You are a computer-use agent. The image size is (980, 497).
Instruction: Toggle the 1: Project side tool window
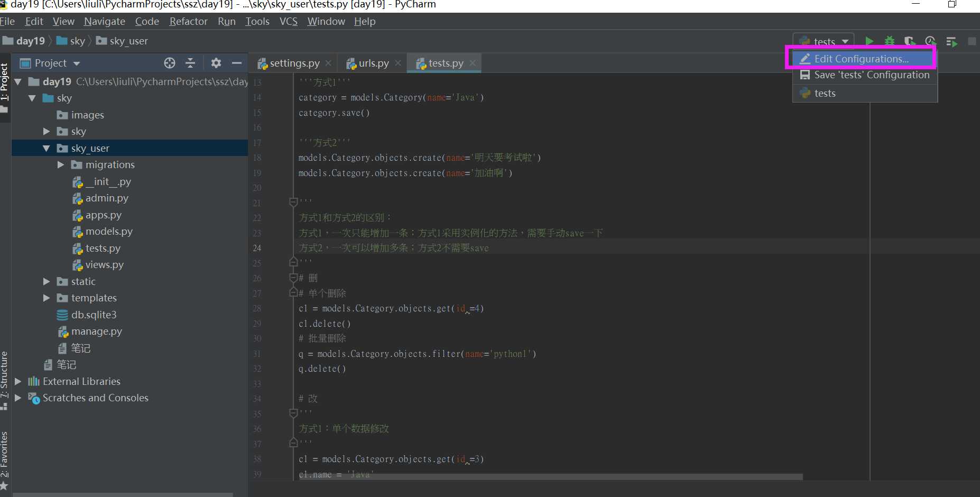coord(5,87)
